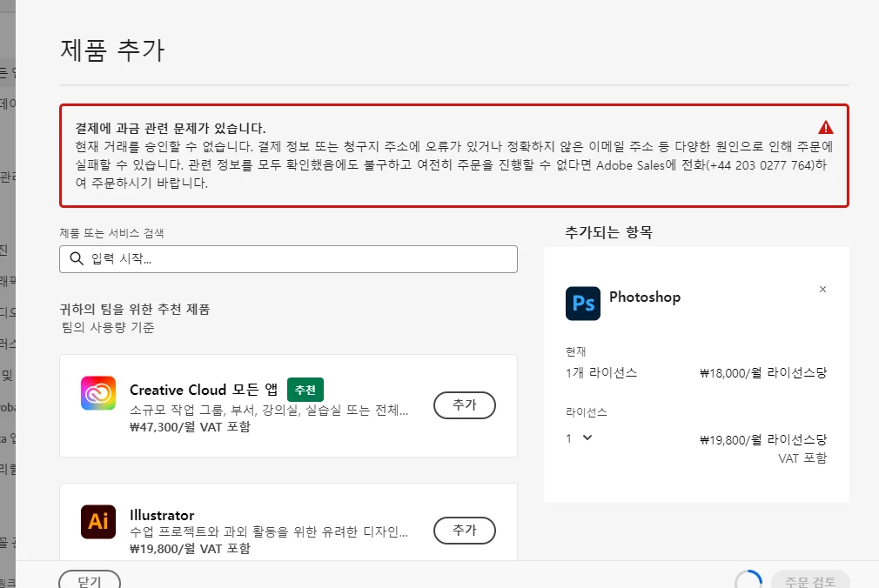879x588 pixels.
Task: Click the 결제에 과금 관련 문제가 있습니다 title
Action: point(171,129)
